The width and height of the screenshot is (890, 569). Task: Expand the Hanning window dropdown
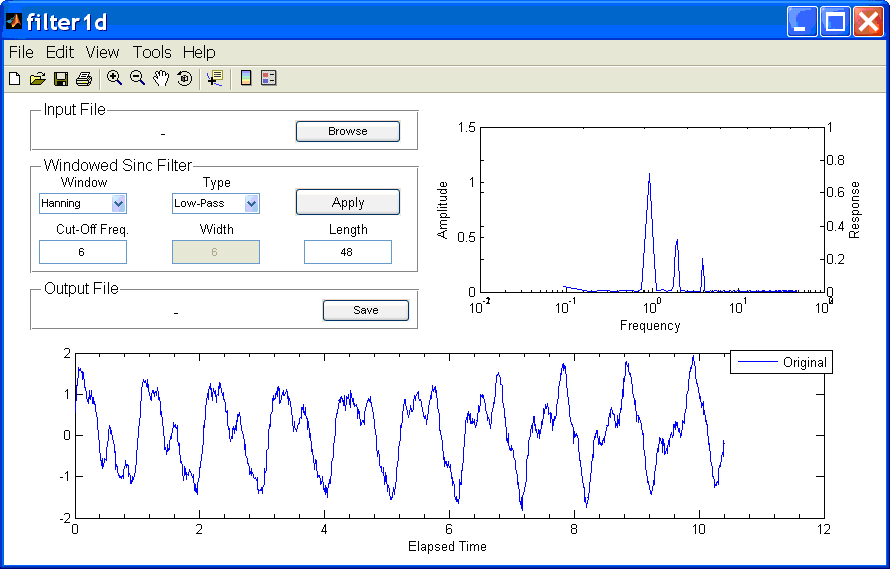[118, 203]
